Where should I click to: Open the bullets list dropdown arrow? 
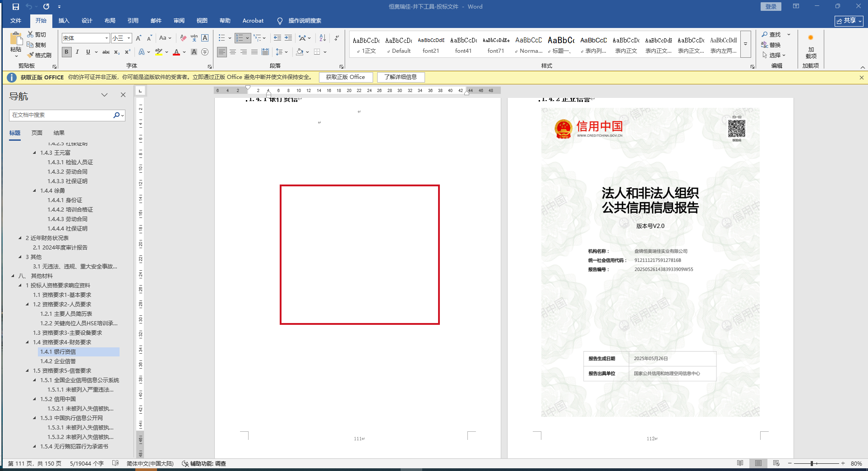(230, 38)
